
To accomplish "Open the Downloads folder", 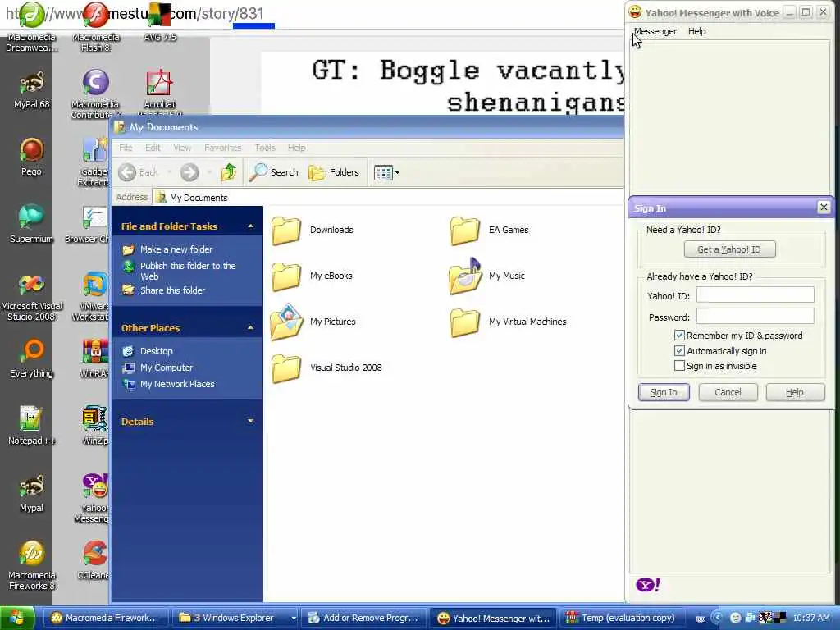I will tap(313, 230).
